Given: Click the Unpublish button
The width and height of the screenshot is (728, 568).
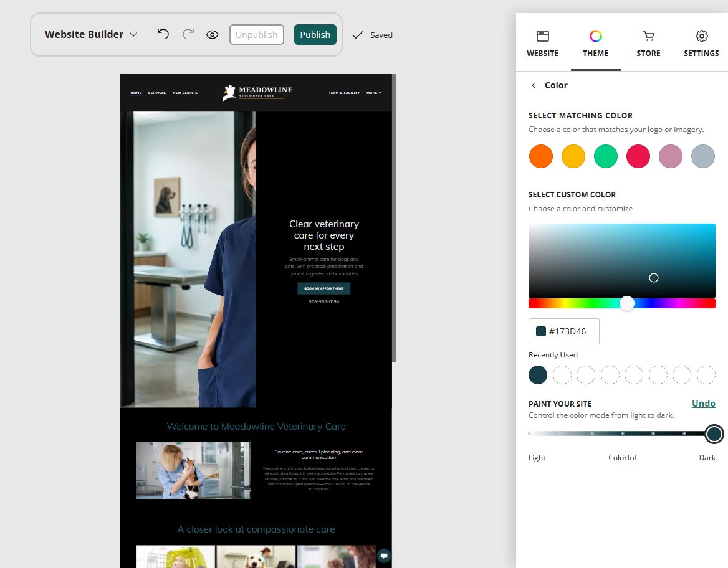Looking at the screenshot, I should (x=256, y=35).
